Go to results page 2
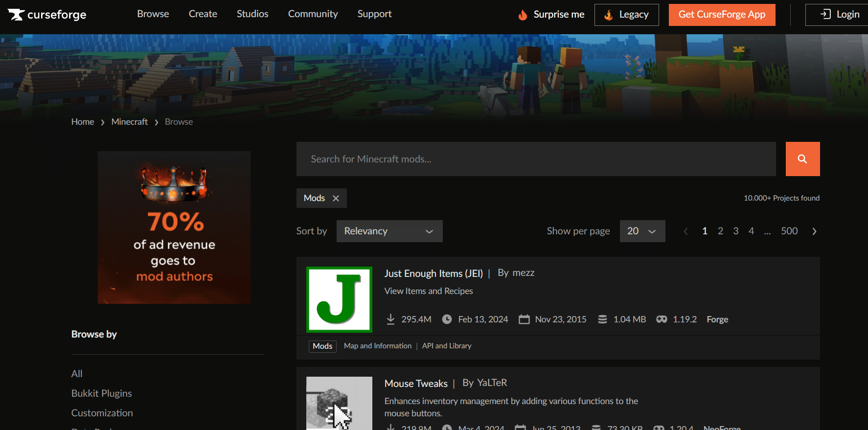The height and width of the screenshot is (430, 868). pyautogui.click(x=720, y=231)
